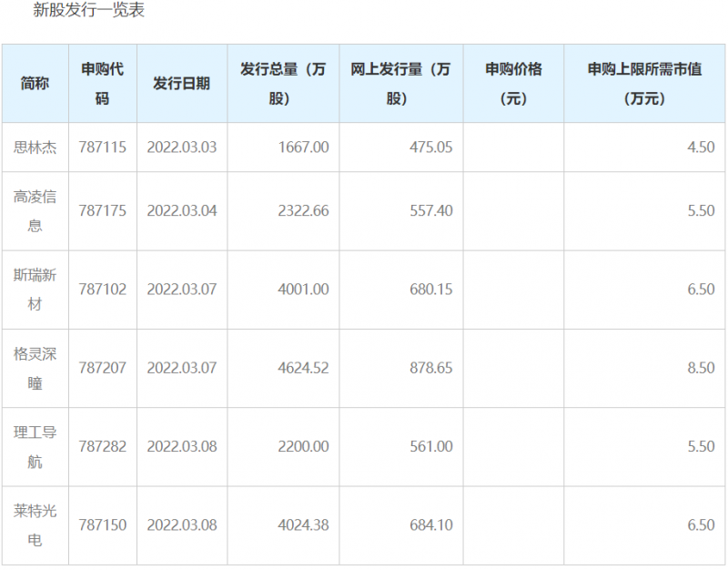This screenshot has width=728, height=570.
Task: Select total issuance value 2200.00
Action: tap(303, 446)
